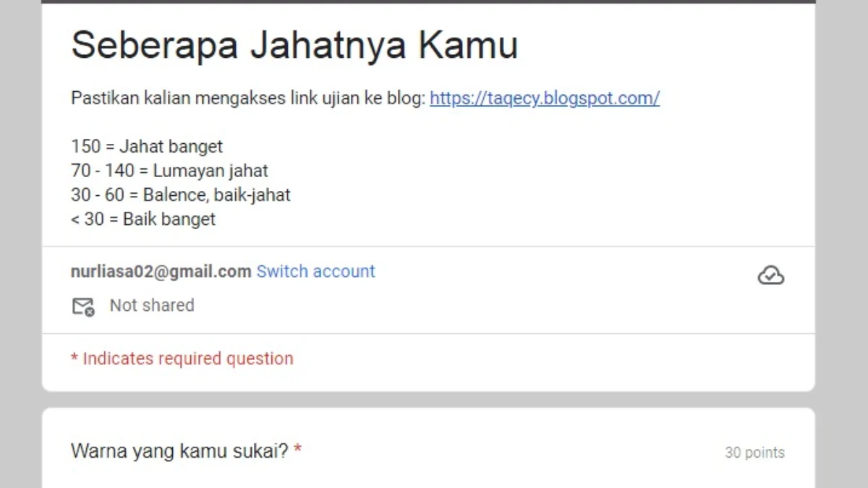Open the taqecy.blogspot.com blog link
The image size is (868, 488).
545,98
